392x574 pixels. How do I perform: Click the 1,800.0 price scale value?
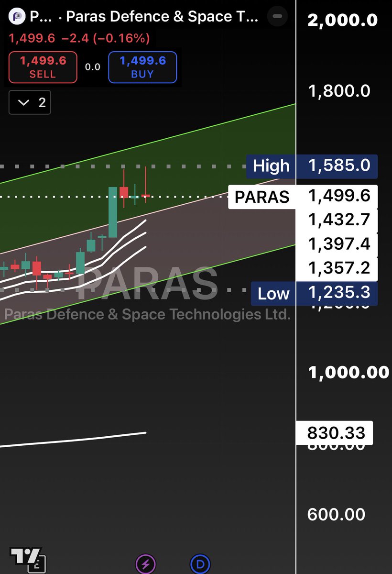point(339,91)
